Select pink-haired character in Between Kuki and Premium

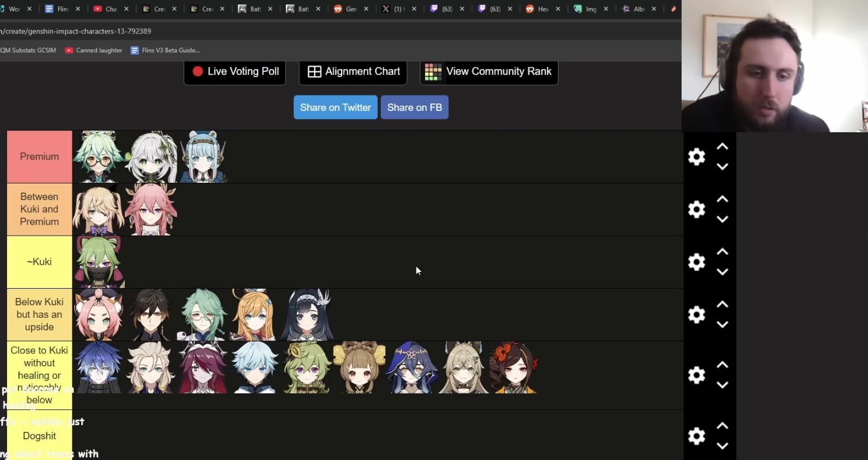pos(151,209)
